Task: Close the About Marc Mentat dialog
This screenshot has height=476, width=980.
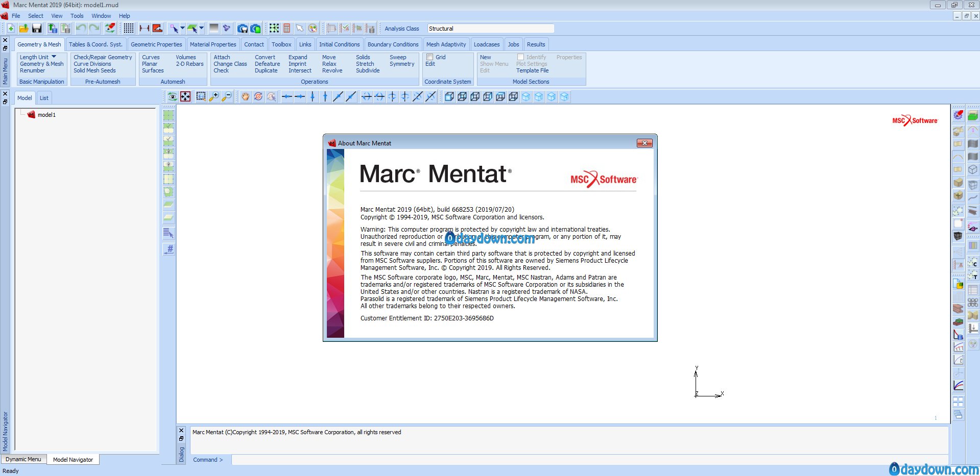Action: [644, 143]
